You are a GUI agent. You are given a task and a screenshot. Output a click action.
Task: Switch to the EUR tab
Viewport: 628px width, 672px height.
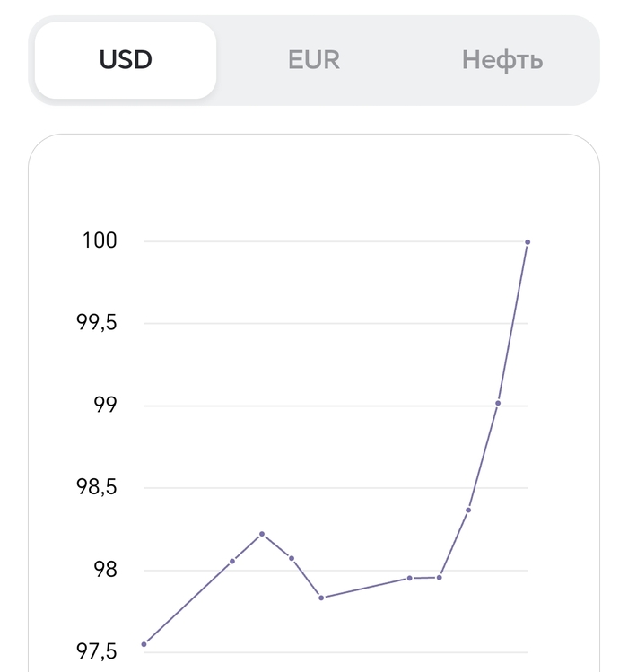pyautogui.click(x=314, y=60)
